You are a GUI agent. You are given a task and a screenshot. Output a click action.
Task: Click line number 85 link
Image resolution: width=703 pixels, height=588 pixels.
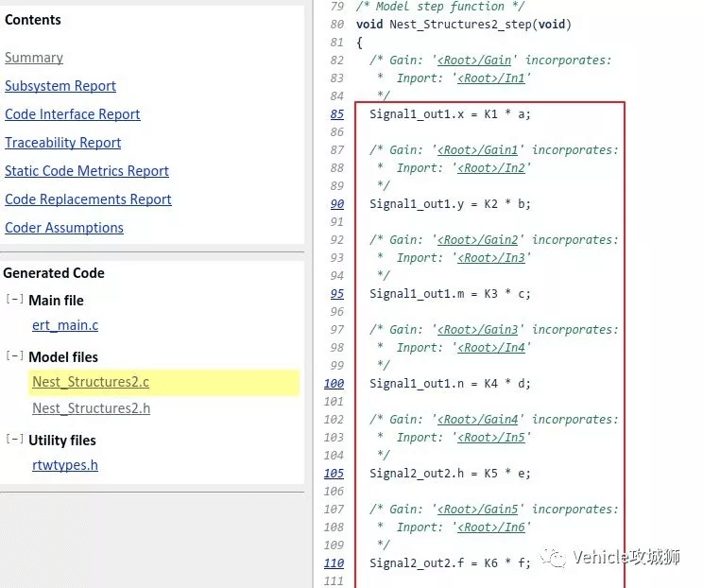[x=337, y=114]
